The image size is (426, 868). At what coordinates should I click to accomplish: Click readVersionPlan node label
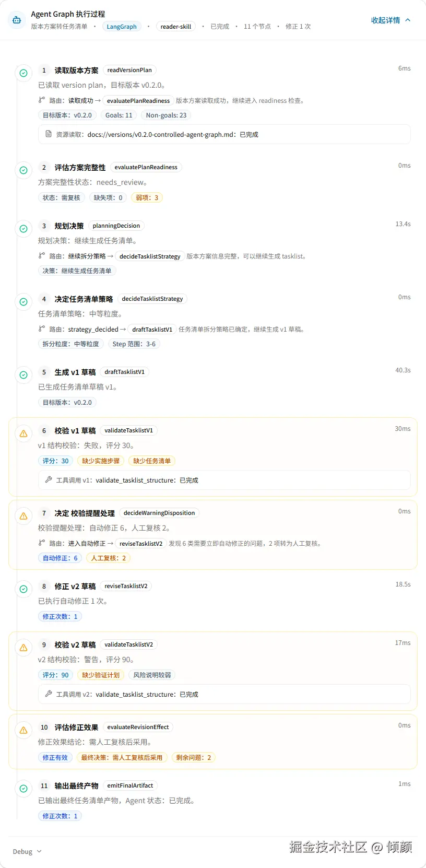(x=129, y=70)
